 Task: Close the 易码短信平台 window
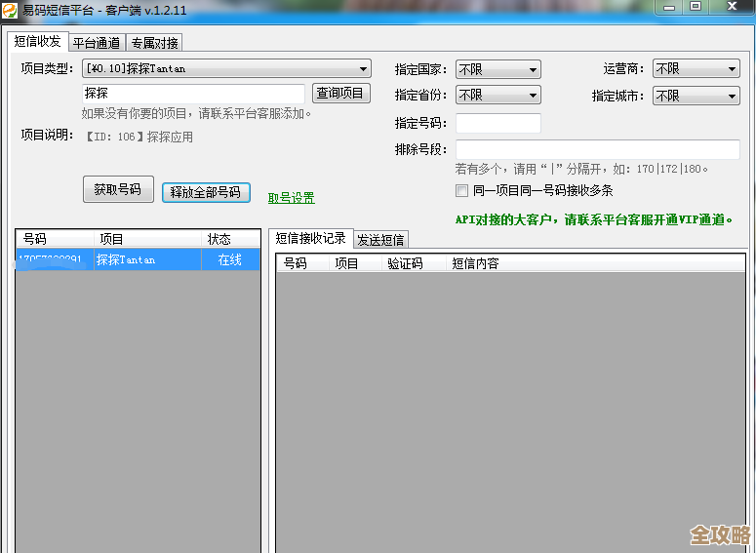coord(732,7)
